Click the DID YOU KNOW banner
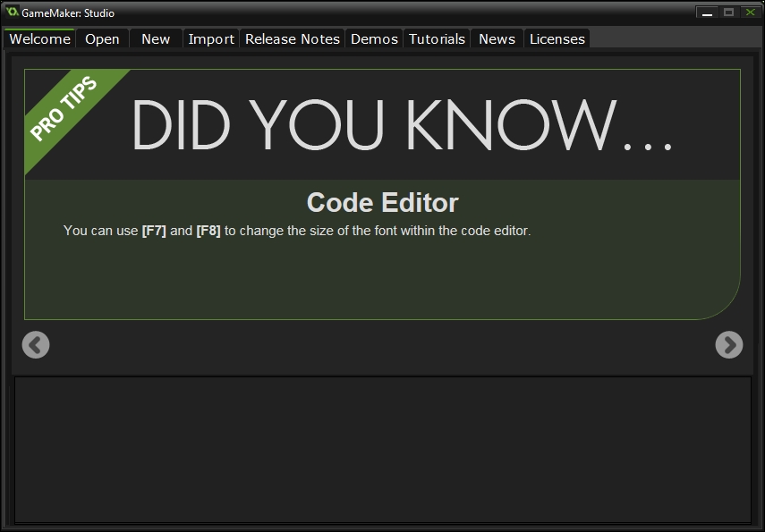 tap(402, 125)
